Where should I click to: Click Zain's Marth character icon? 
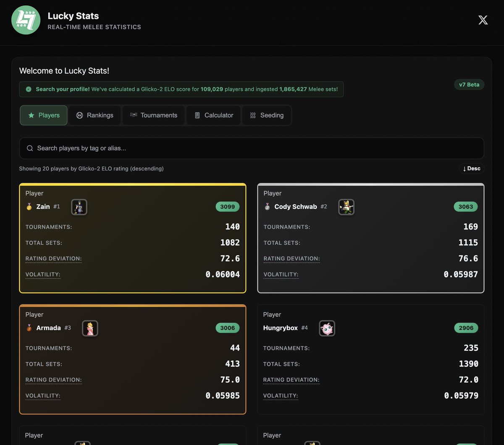pyautogui.click(x=79, y=207)
